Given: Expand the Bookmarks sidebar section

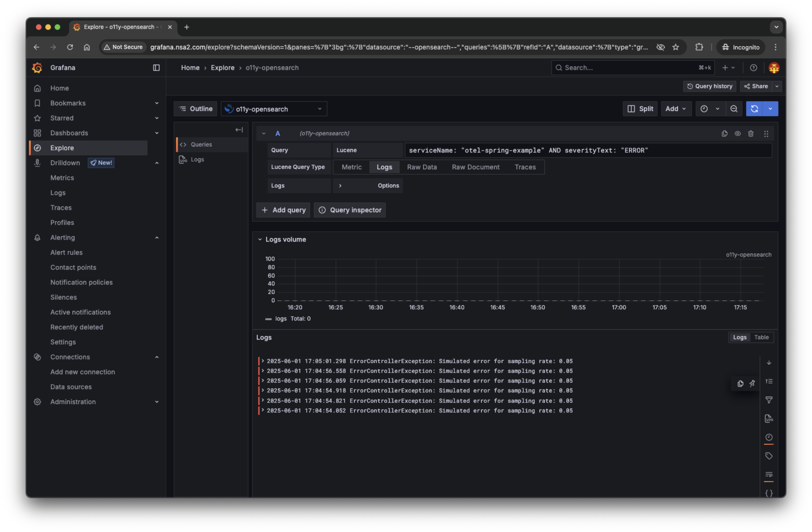Looking at the screenshot, I should pyautogui.click(x=157, y=103).
